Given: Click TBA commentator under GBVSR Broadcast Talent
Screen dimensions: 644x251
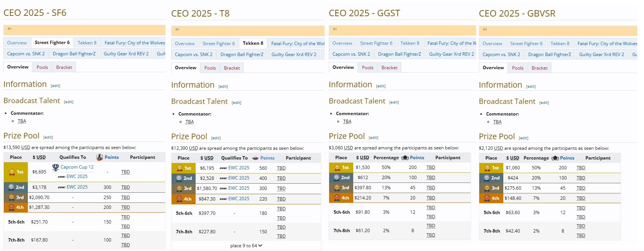Looking at the screenshot, I should (x=497, y=122).
